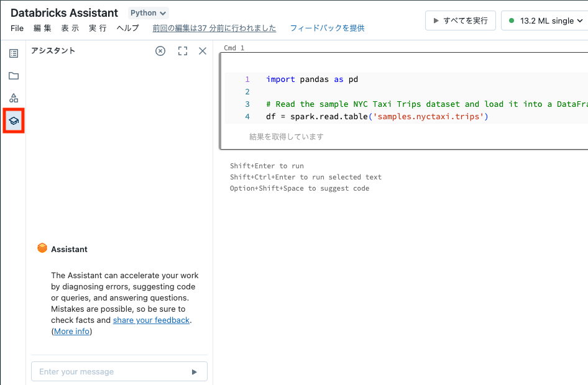
Task: Open the notebook table of contents icon
Action: tap(14, 53)
